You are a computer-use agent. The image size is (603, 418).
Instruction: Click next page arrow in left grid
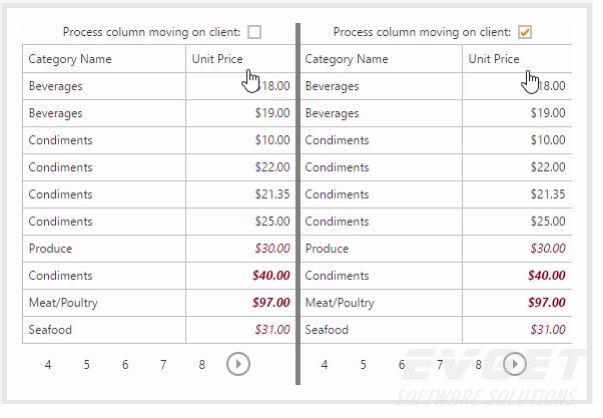tap(238, 364)
